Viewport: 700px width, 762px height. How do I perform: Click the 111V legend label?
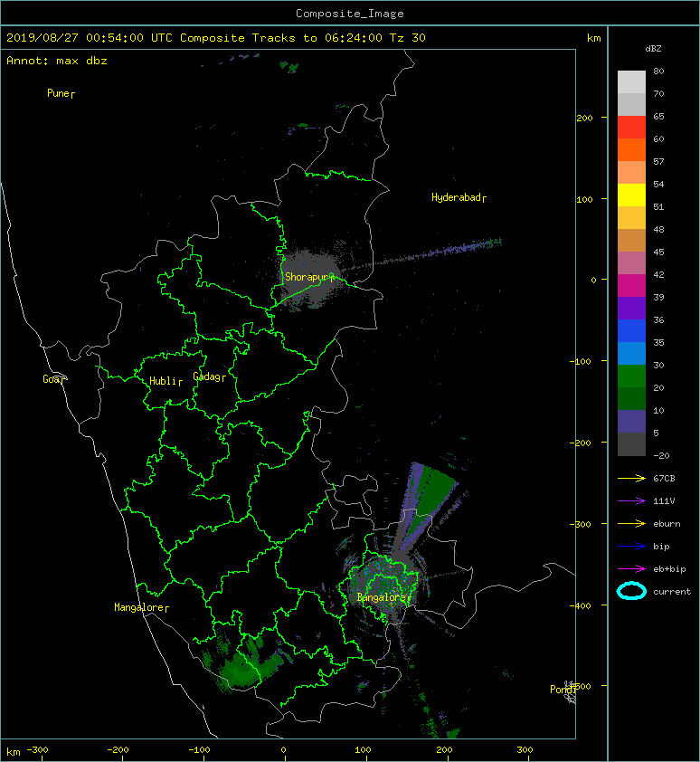click(664, 501)
